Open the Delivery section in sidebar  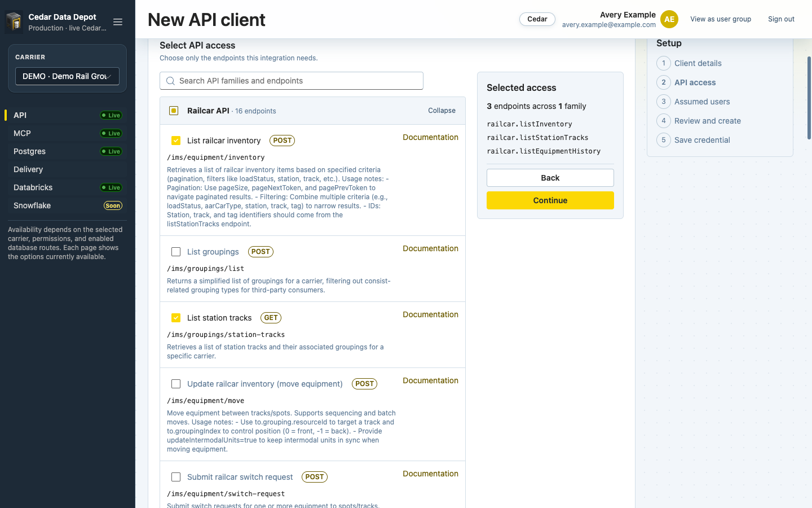(x=68, y=169)
